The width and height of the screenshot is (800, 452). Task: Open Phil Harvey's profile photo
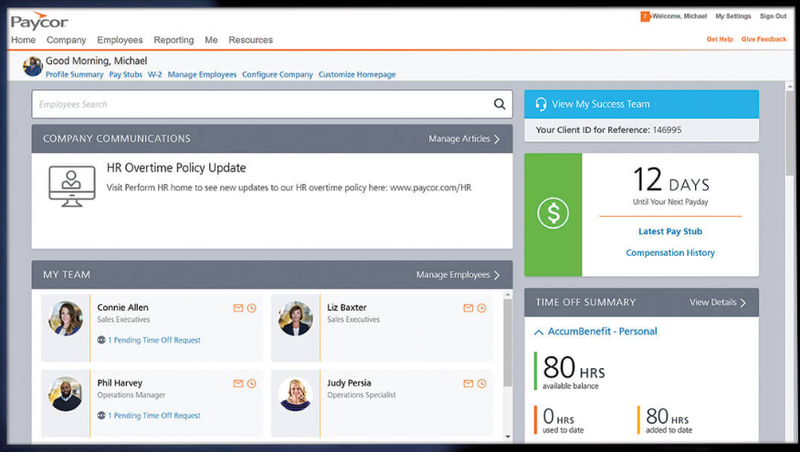point(65,394)
